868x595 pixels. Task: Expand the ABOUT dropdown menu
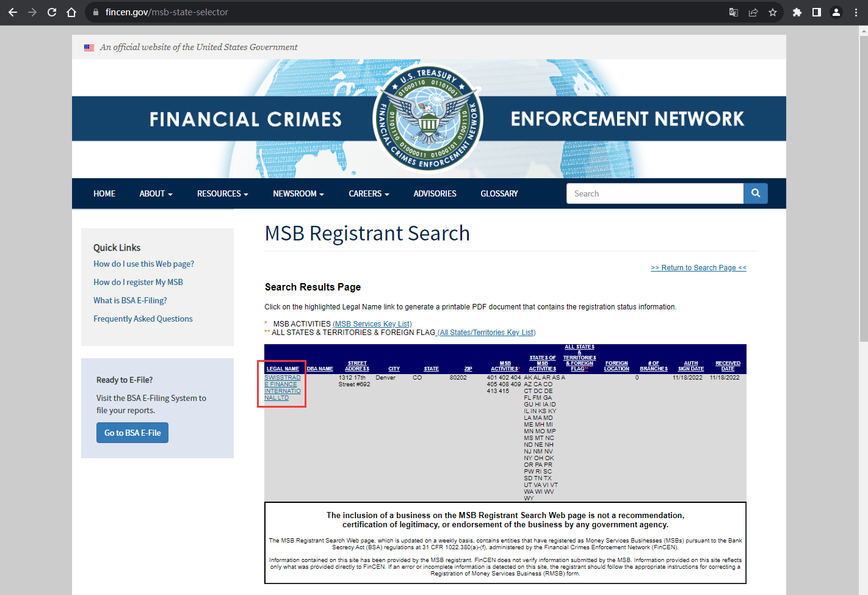pyautogui.click(x=156, y=193)
